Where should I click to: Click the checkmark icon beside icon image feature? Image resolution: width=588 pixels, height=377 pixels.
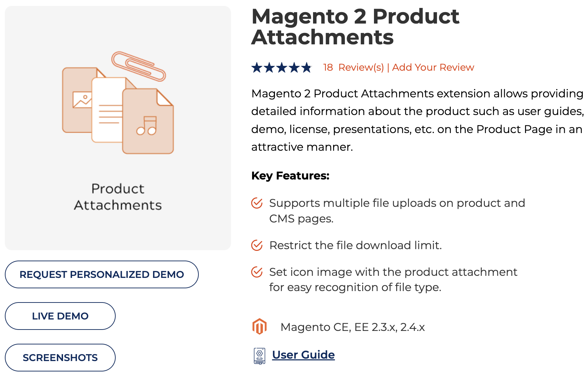(256, 273)
